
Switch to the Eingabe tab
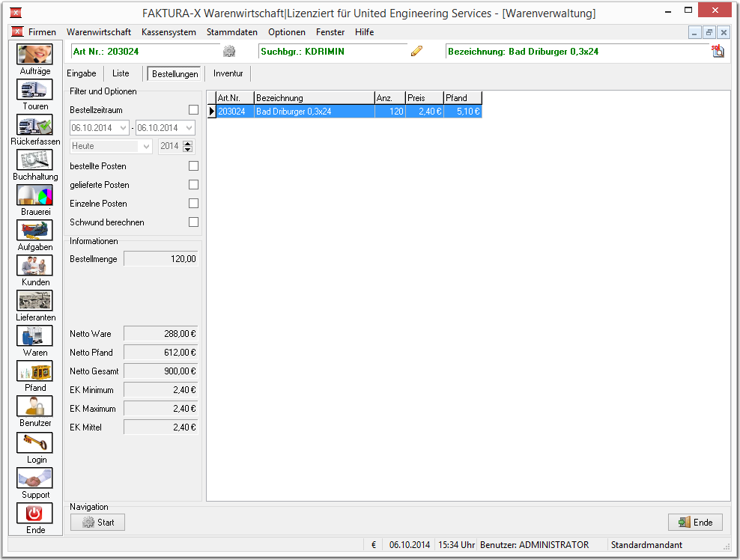[81, 73]
